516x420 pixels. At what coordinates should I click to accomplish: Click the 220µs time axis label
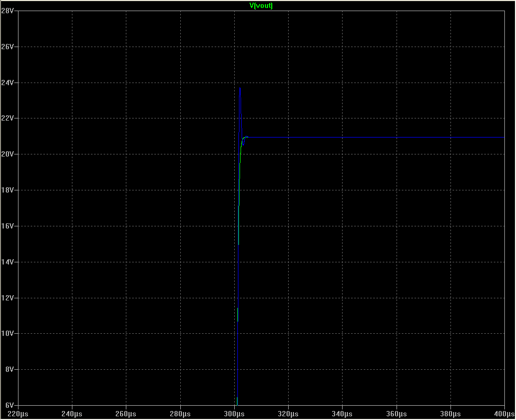[18, 414]
